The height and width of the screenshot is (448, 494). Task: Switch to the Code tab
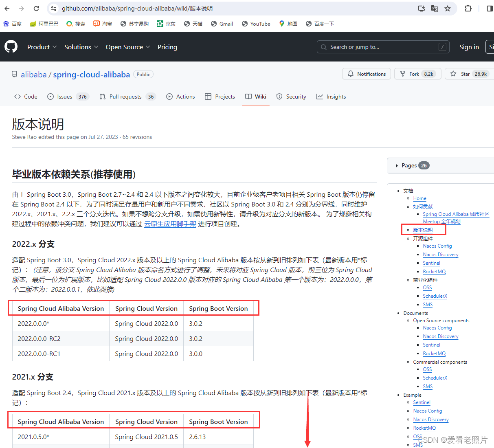26,97
